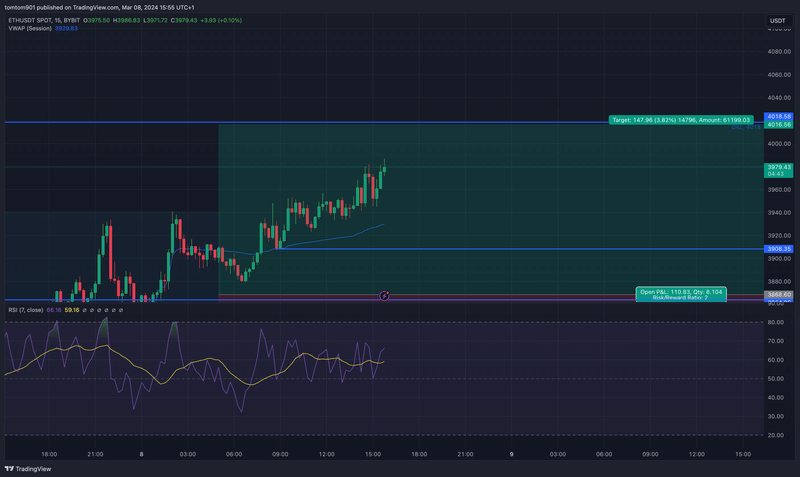Click the ETHUSDT SPOT, 15, BYBIT symbol legend
This screenshot has height=477, width=800.
click(44, 20)
